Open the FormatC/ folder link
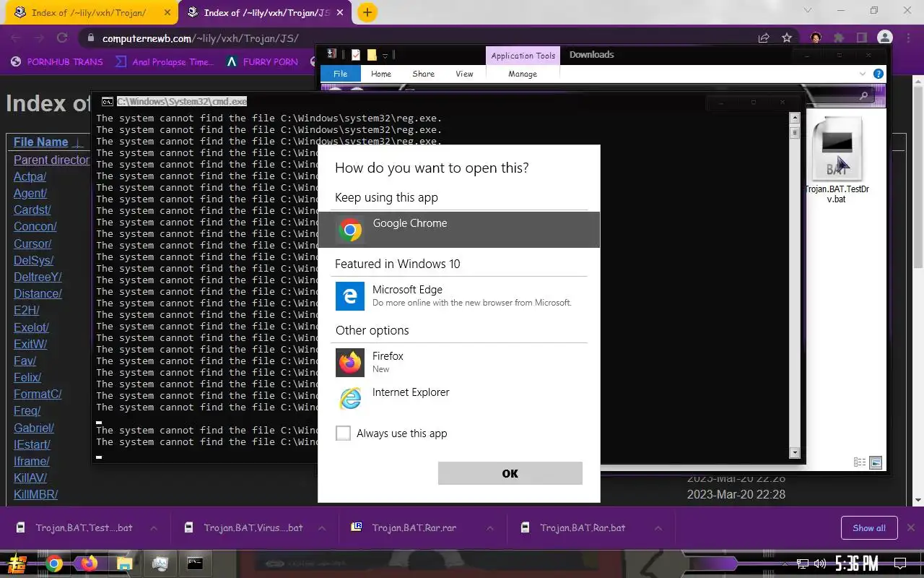Viewport: 924px width, 578px height. point(38,394)
